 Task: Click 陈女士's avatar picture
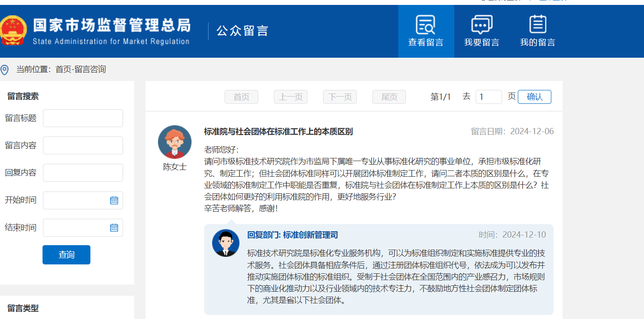(175, 142)
